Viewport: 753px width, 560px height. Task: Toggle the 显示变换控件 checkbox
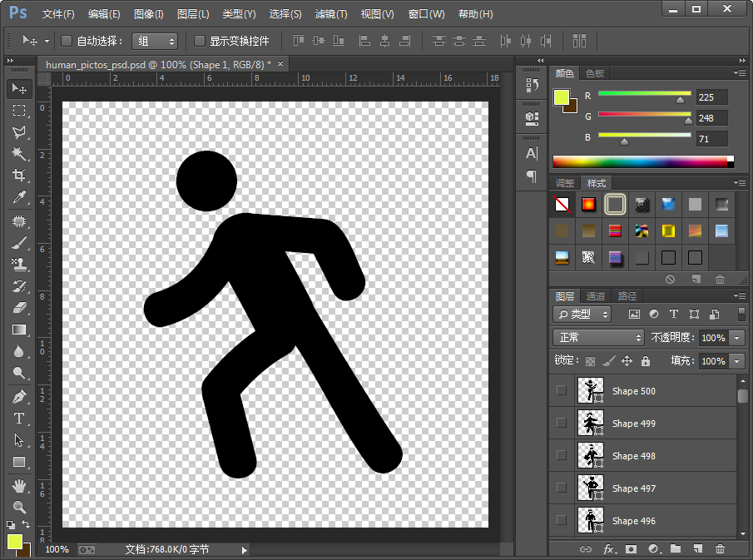click(x=200, y=41)
